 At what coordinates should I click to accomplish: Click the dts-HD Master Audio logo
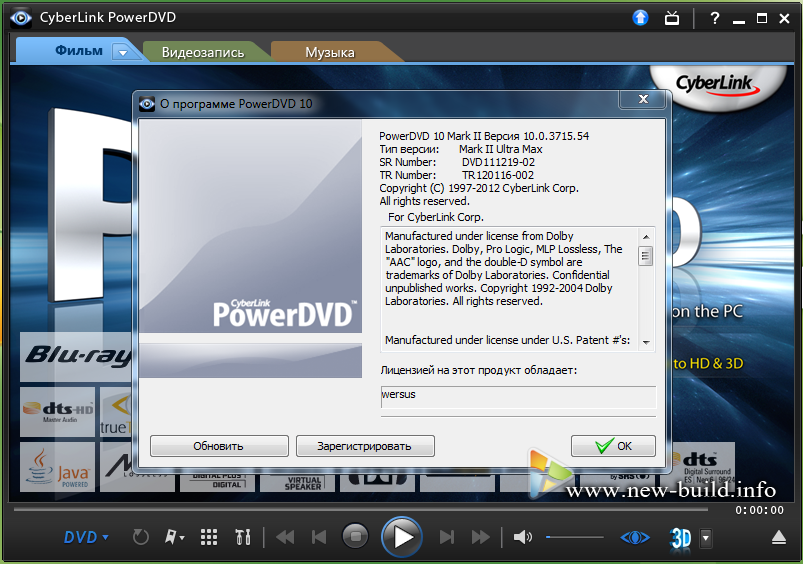57,412
